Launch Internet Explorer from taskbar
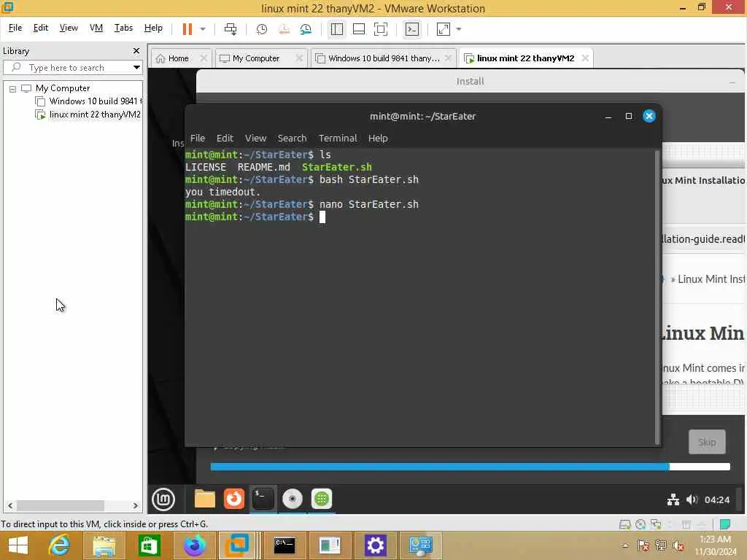 [x=60, y=545]
